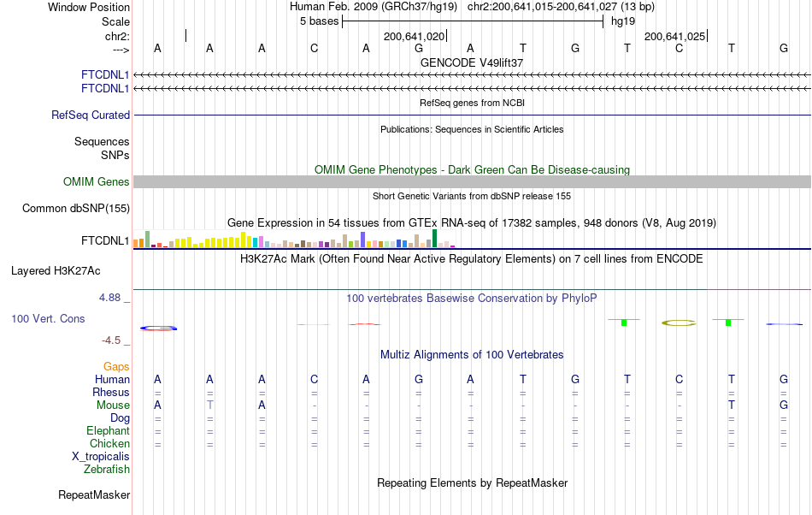This screenshot has height=515, width=812.
Task: Click the Rhesus species label
Action: pyautogui.click(x=111, y=392)
